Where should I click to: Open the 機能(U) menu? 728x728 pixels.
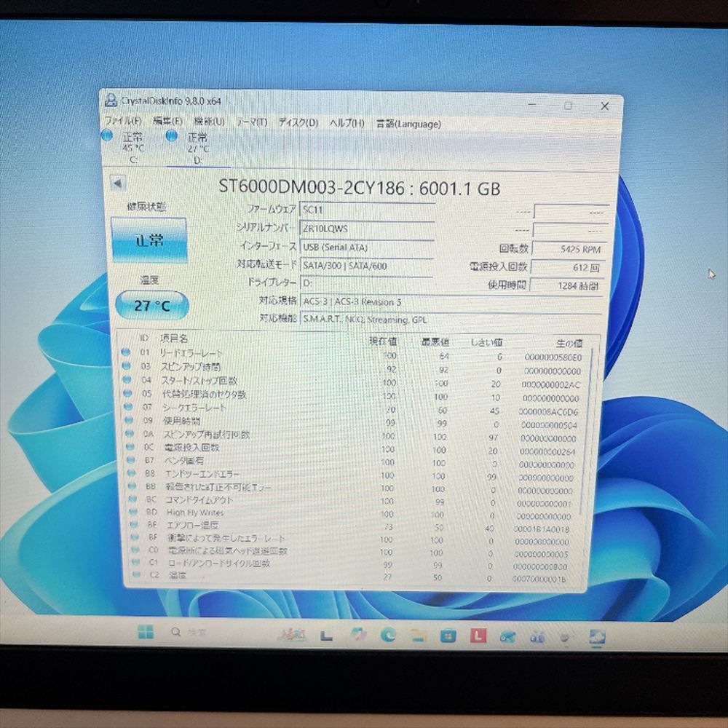[x=210, y=121]
